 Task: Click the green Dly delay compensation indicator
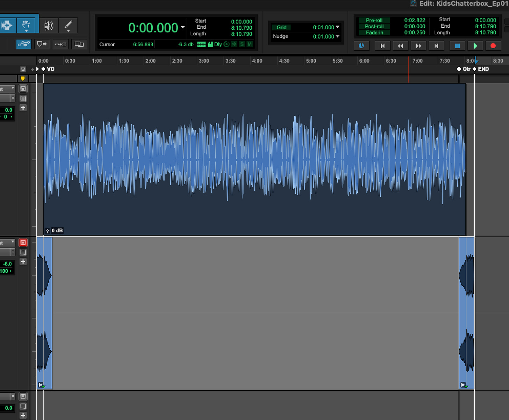coord(218,44)
